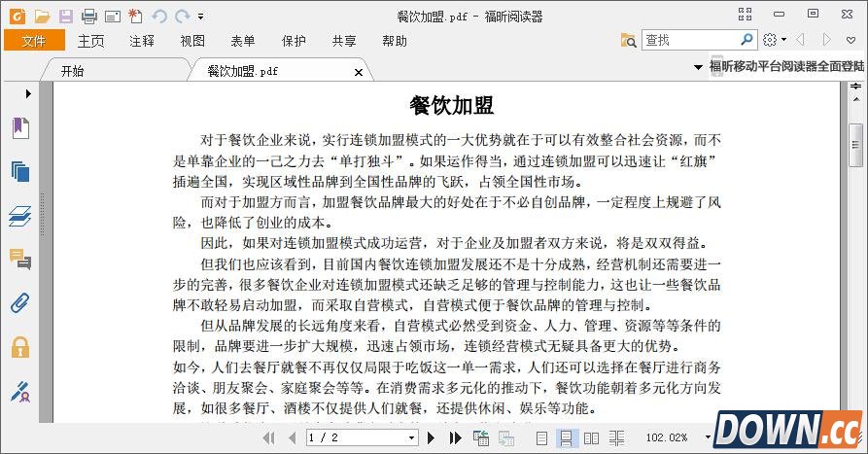Viewport: 868px width, 454px height.
Task: Click the previous view icon
Action: pyautogui.click(x=481, y=437)
